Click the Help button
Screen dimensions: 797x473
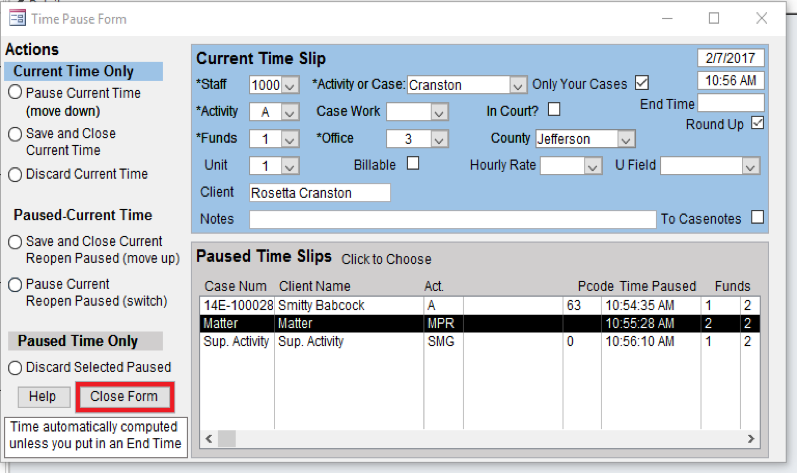coord(42,396)
